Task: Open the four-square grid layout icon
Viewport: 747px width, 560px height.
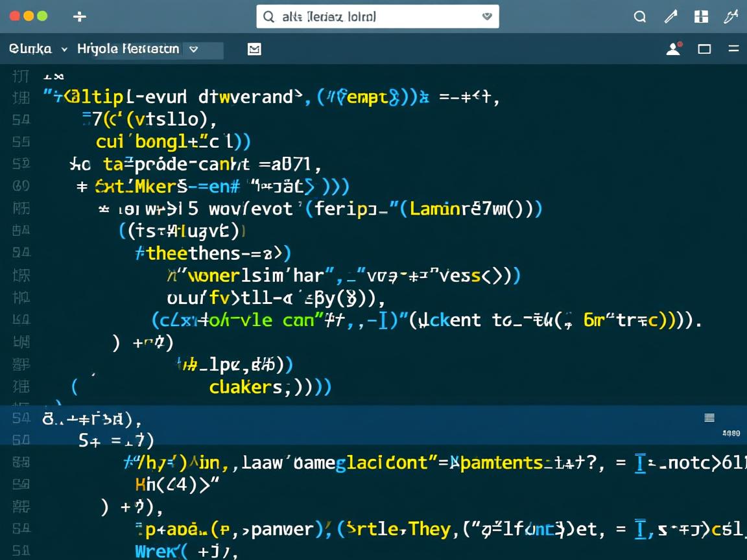Action: tap(701, 17)
